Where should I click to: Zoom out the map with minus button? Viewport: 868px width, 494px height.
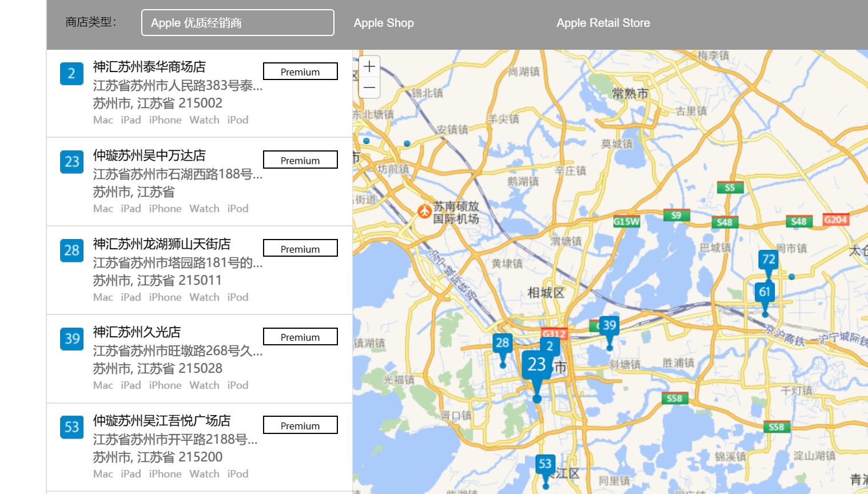369,87
